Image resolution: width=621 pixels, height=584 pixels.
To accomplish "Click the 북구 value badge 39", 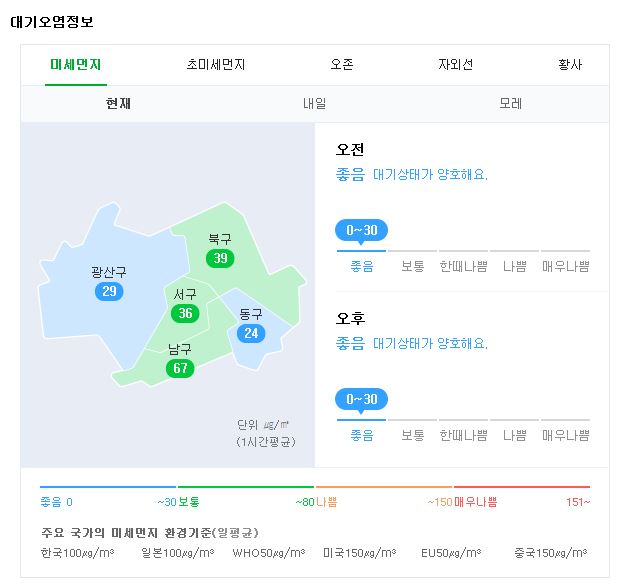I will (220, 258).
